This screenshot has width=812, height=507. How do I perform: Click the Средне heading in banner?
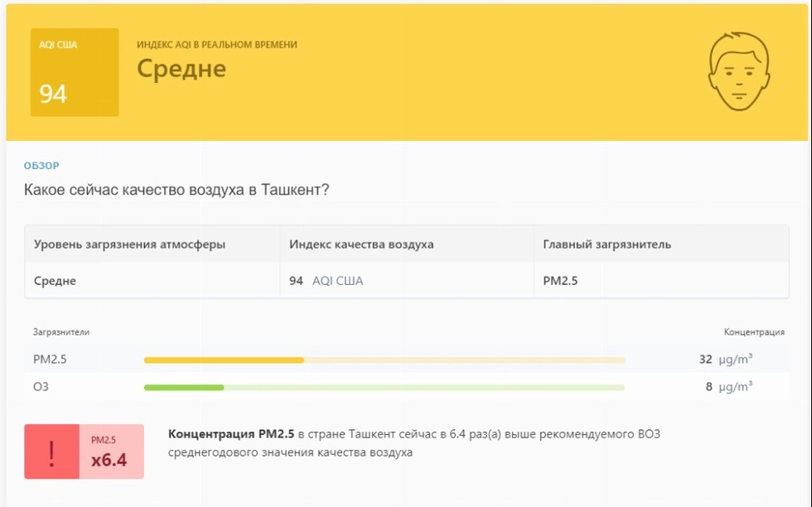[181, 68]
